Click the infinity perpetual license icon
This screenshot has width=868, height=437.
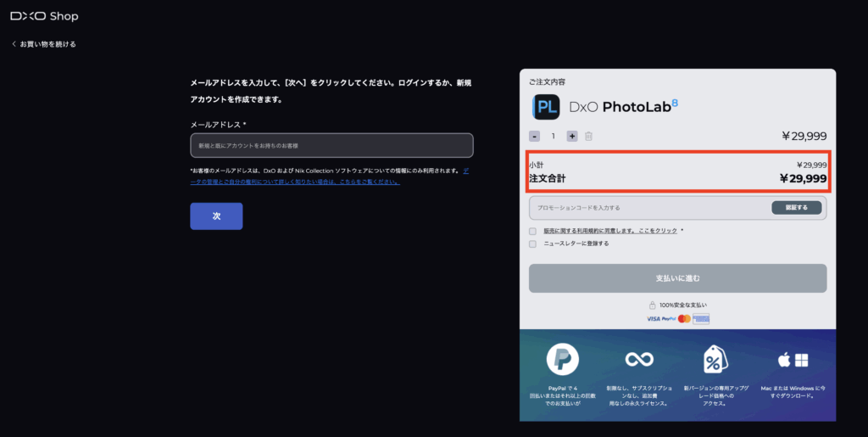tap(639, 360)
